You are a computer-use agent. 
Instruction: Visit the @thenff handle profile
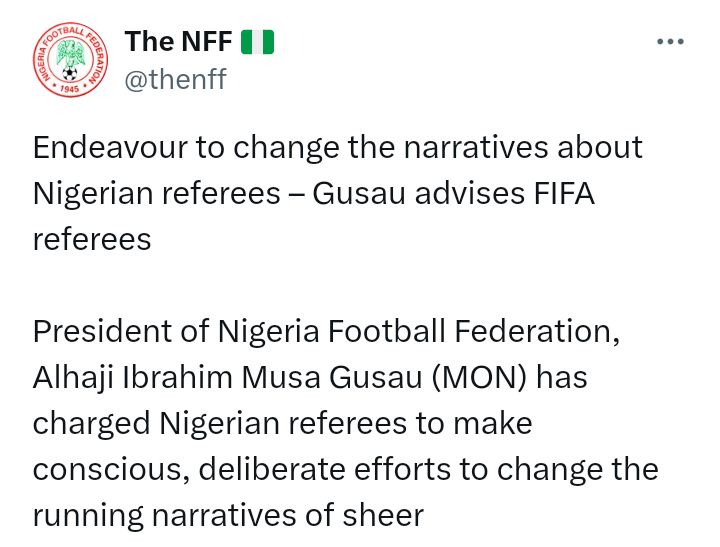(175, 79)
